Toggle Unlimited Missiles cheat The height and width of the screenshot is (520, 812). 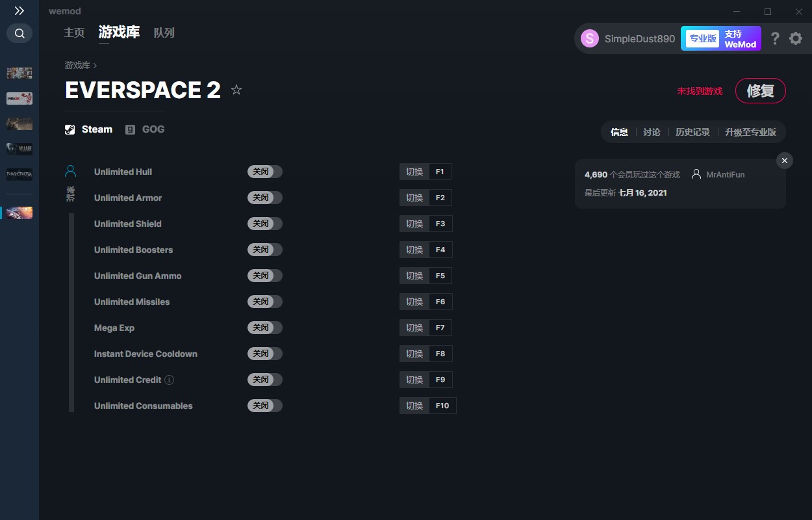tap(265, 302)
